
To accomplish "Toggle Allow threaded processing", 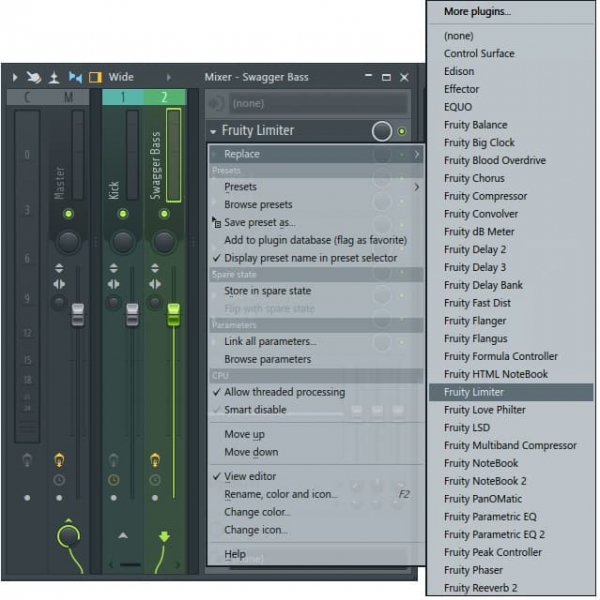I will 317,392.
